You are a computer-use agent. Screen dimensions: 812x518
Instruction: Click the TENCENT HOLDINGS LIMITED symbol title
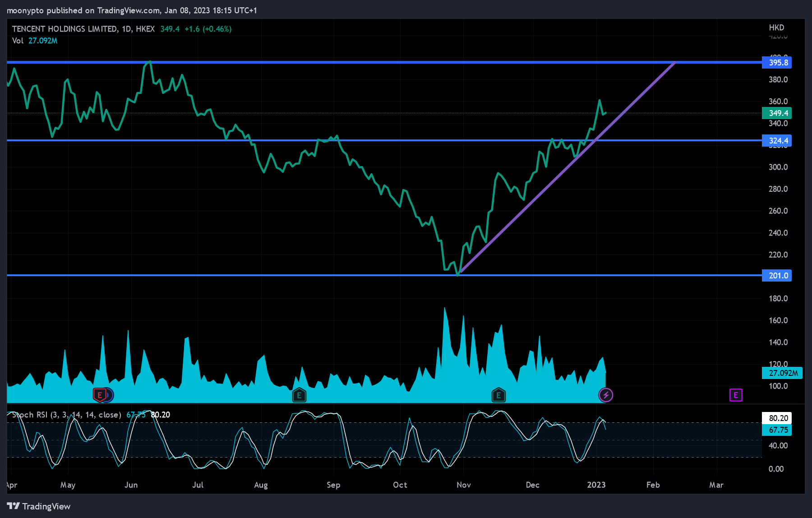coord(83,29)
